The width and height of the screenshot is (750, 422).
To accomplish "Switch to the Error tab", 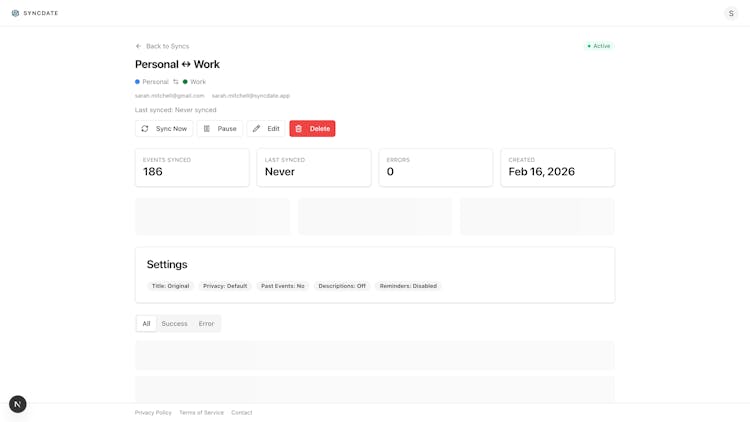I will point(206,324).
